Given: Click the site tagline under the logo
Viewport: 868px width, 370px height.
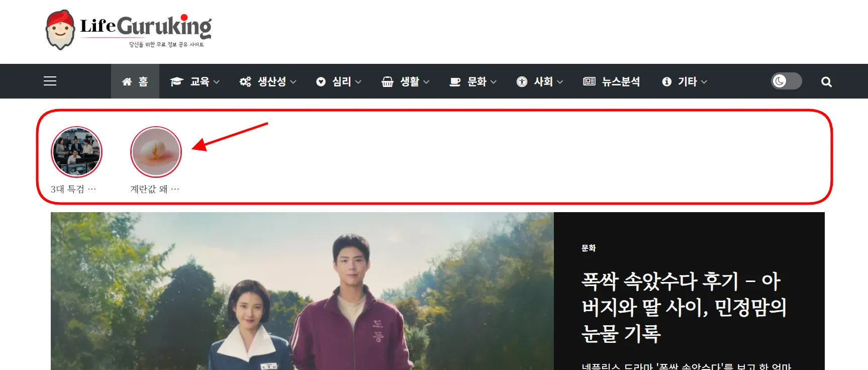Looking at the screenshot, I should 166,45.
